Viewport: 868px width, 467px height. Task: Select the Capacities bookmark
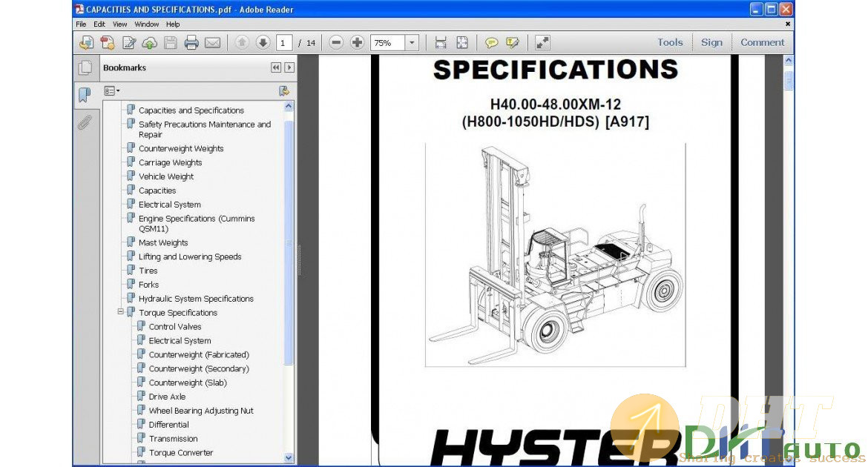(157, 191)
